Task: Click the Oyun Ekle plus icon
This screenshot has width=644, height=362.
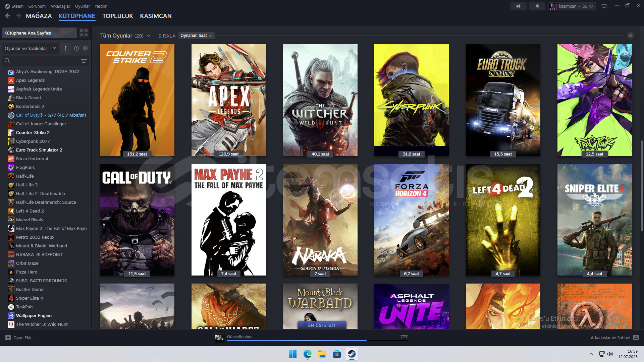Action: pos(8,338)
